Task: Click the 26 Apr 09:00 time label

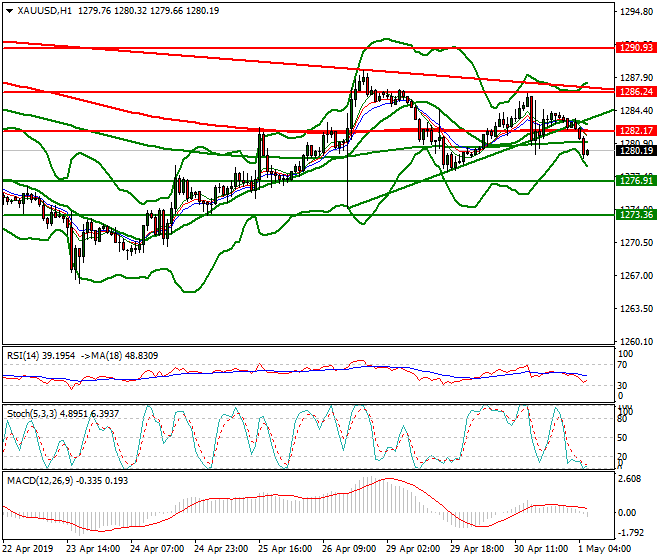Action: pos(349,549)
